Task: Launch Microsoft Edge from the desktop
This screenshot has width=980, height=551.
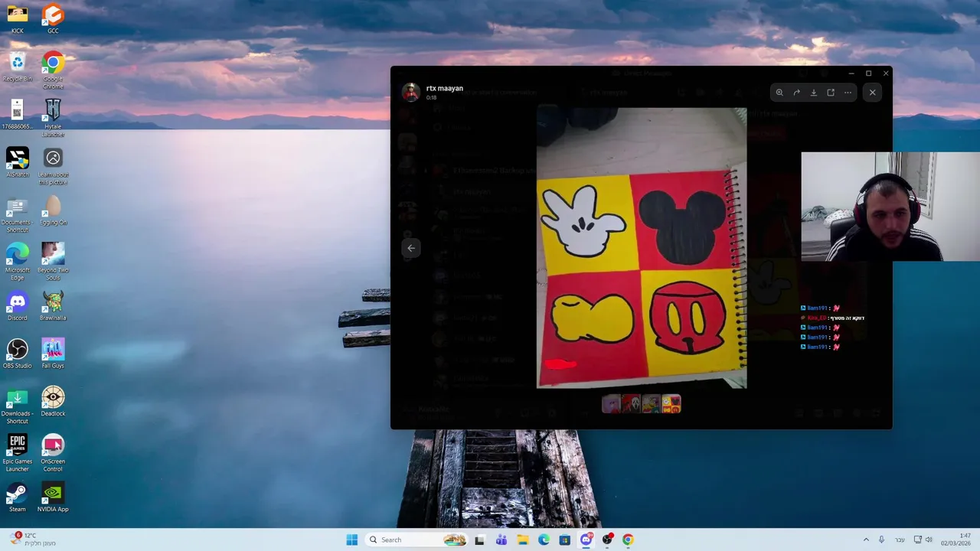Action: pos(17,261)
